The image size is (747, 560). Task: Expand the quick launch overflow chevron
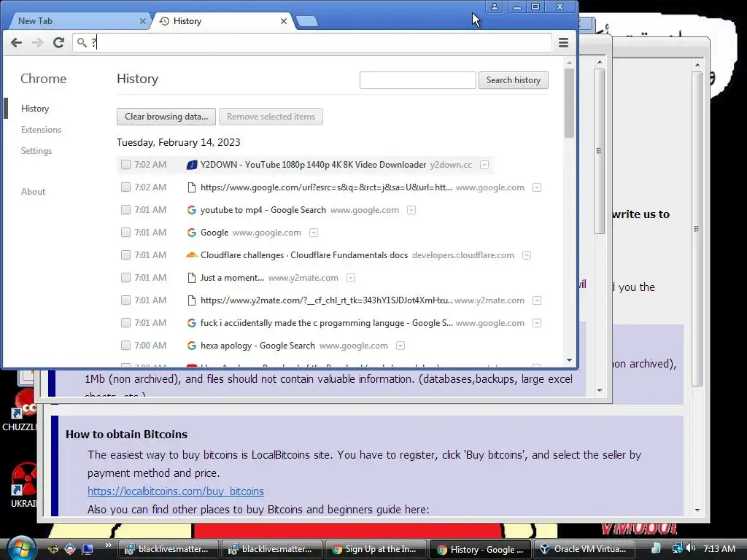(x=109, y=545)
